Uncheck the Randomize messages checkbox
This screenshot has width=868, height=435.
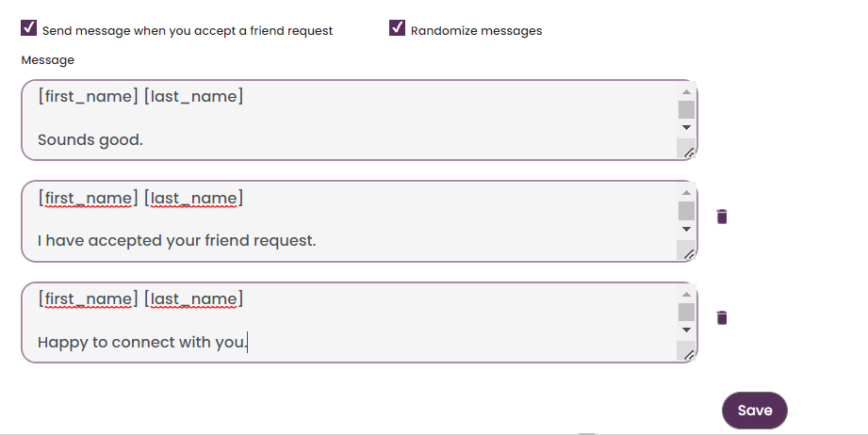point(397,27)
